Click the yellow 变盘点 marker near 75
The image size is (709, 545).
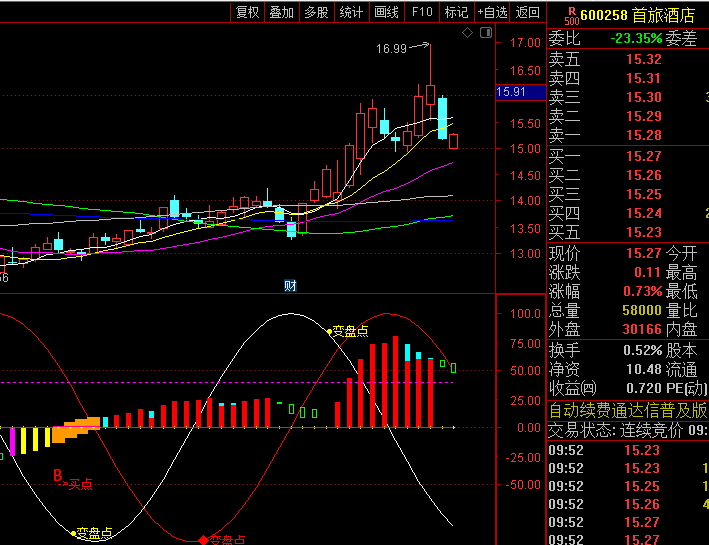(x=347, y=331)
